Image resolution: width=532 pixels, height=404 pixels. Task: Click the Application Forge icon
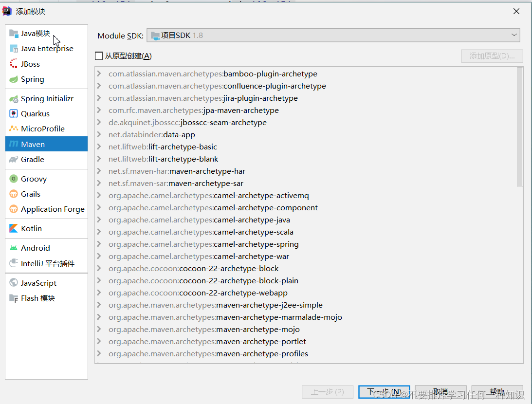[x=14, y=209]
